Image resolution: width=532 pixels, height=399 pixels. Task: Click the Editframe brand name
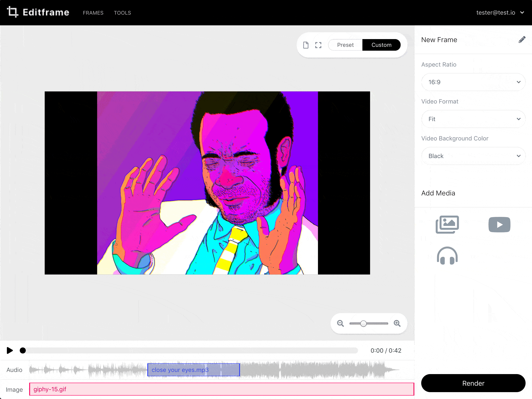tap(46, 12)
